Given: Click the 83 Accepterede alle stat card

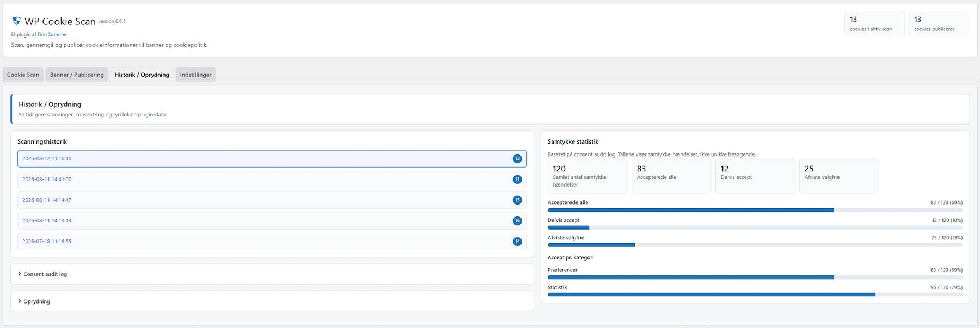Looking at the screenshot, I should tap(671, 176).
